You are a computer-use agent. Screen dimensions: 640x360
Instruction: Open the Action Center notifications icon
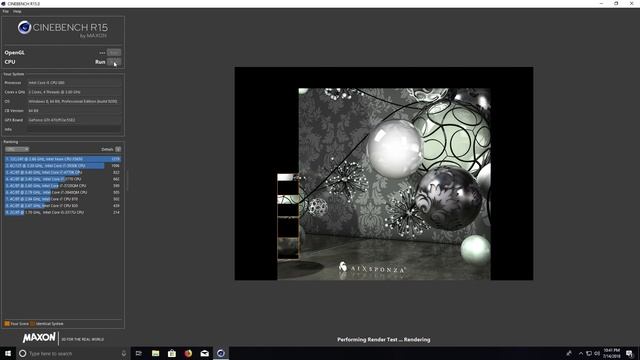pos(629,353)
